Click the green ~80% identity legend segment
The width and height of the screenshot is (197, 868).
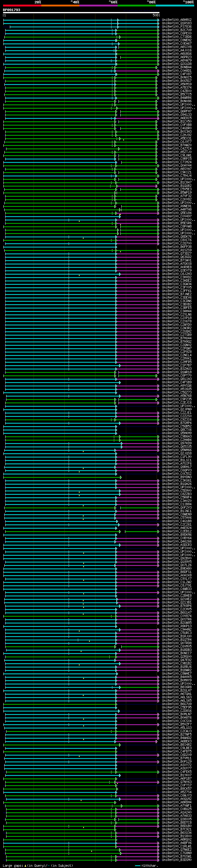(x=137, y=6)
